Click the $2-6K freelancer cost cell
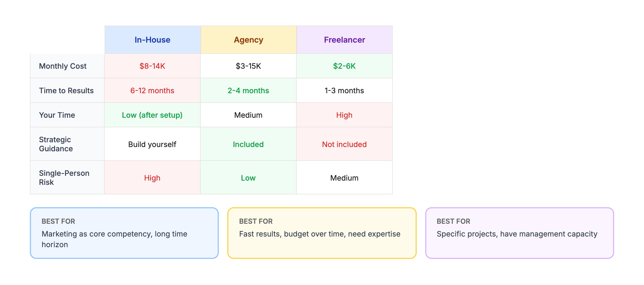 point(344,66)
